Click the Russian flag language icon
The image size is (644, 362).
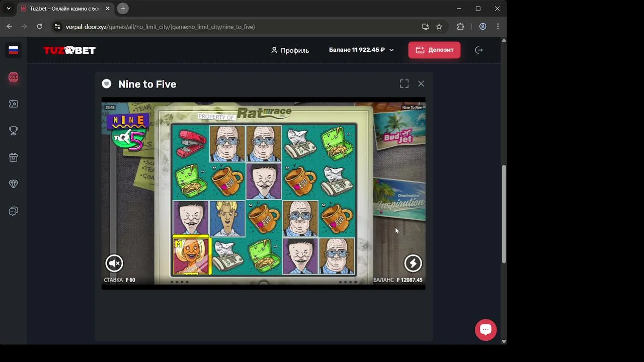tap(14, 50)
